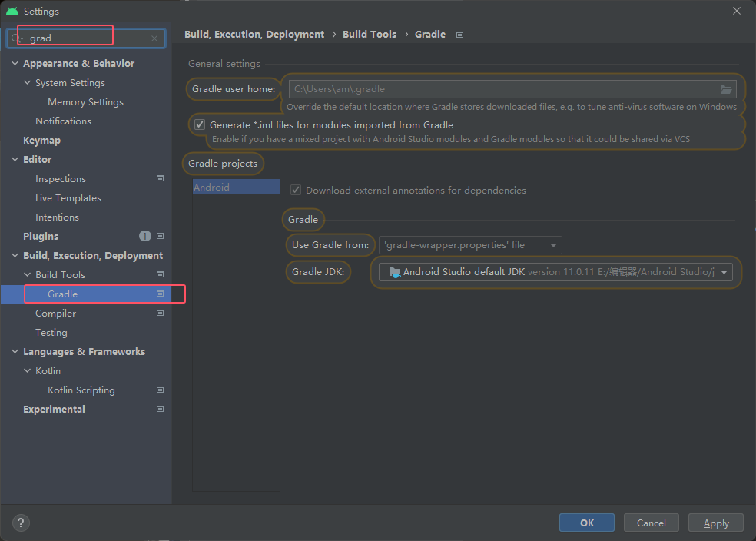This screenshot has width=756, height=541.
Task: Click the project icon beside Inspections
Action: pos(160,178)
